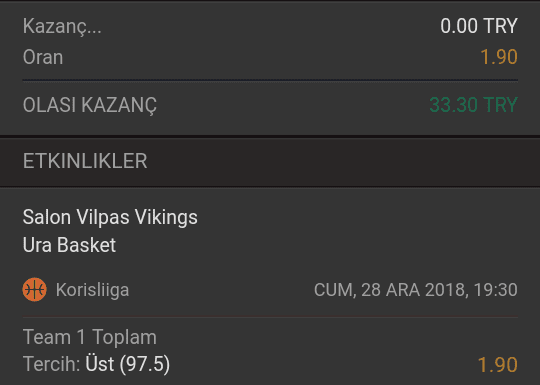Click the divider line under the Oran row

[x=270, y=80]
